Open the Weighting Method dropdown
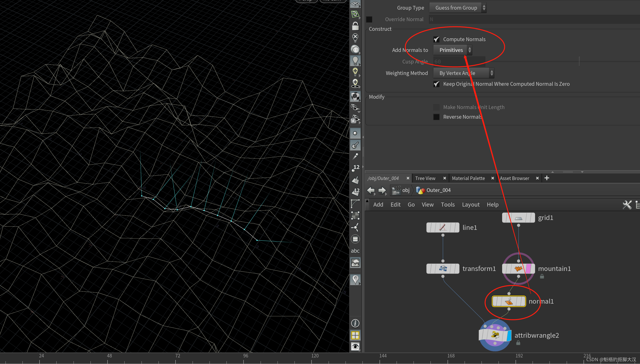Image resolution: width=640 pixels, height=364 pixels. (464, 73)
